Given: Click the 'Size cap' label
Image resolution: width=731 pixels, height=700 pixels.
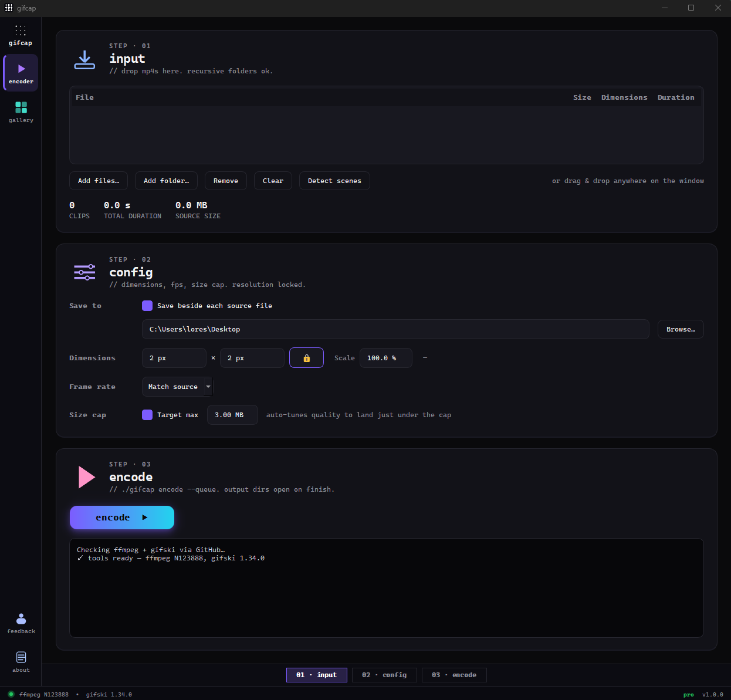Looking at the screenshot, I should point(87,415).
